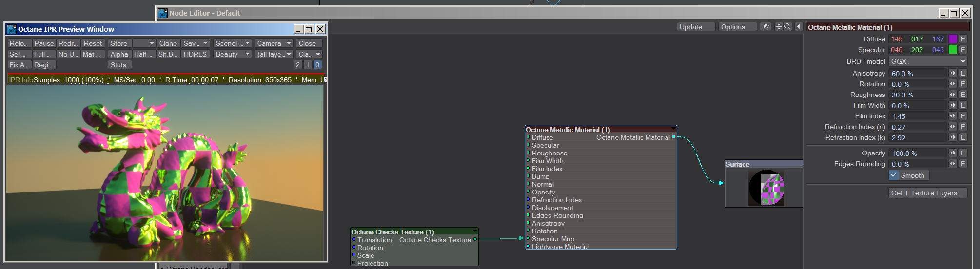The width and height of the screenshot is (980, 269).
Task: Click the Stats button in IPR window
Action: tap(119, 65)
